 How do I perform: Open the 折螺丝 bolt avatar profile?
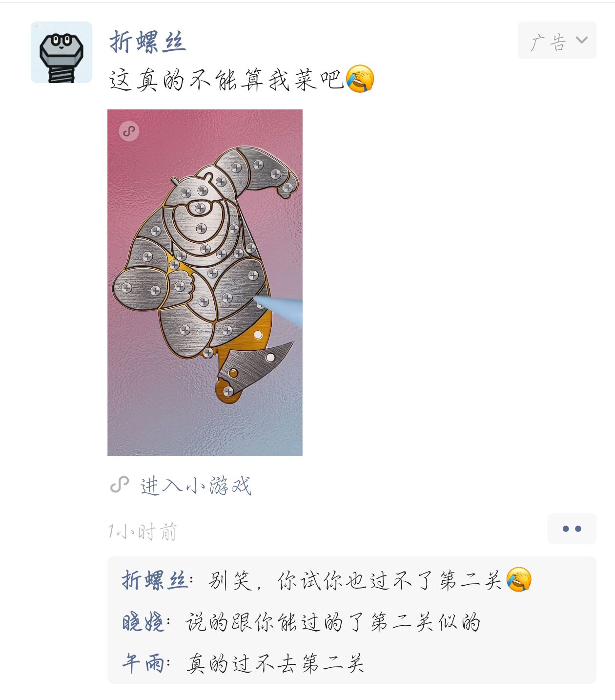tap(61, 52)
